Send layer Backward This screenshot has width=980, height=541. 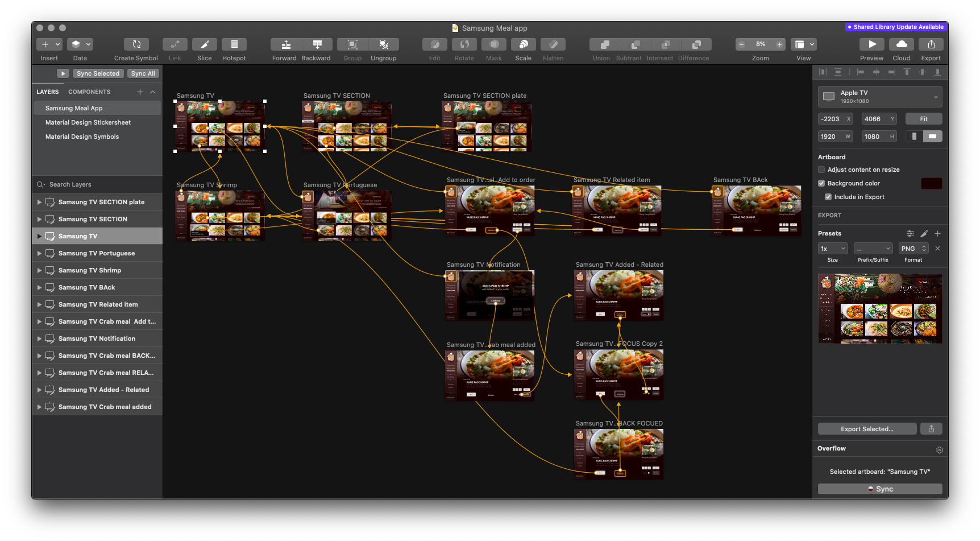click(317, 44)
